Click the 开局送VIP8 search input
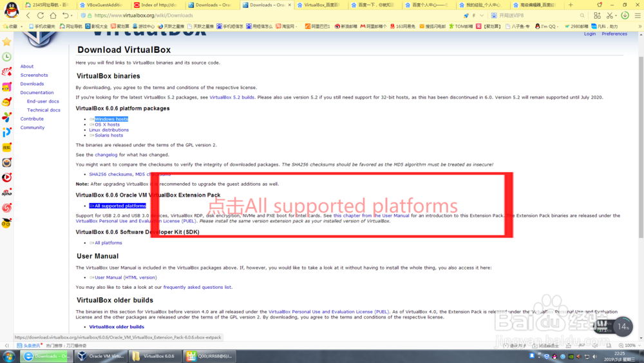The height and width of the screenshot is (363, 644). (x=536, y=15)
